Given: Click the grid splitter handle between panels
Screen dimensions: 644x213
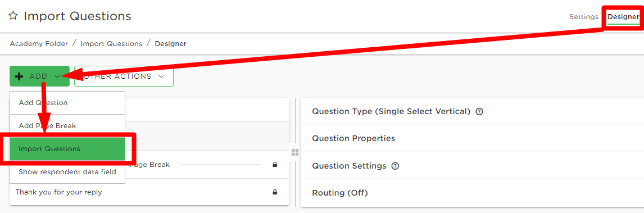Looking at the screenshot, I should [295, 153].
